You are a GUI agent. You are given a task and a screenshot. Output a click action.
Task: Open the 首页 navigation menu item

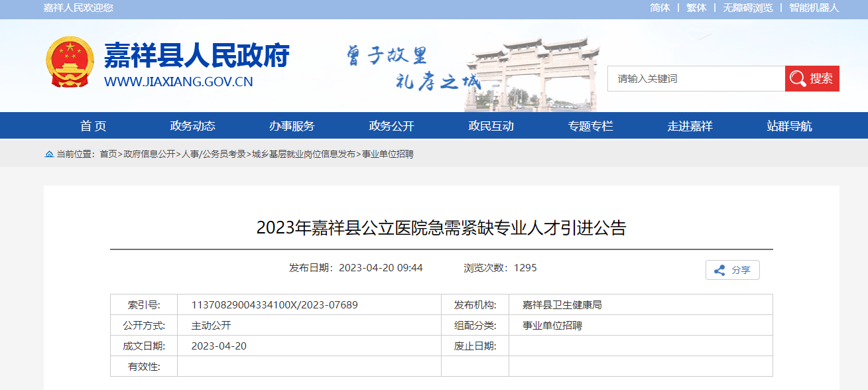click(93, 126)
